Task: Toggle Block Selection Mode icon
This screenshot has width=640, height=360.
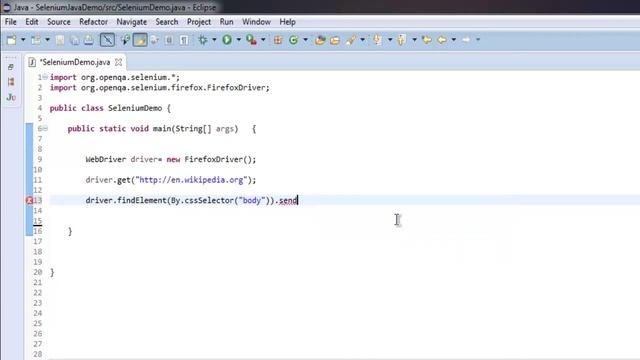Action: pyautogui.click(x=169, y=40)
